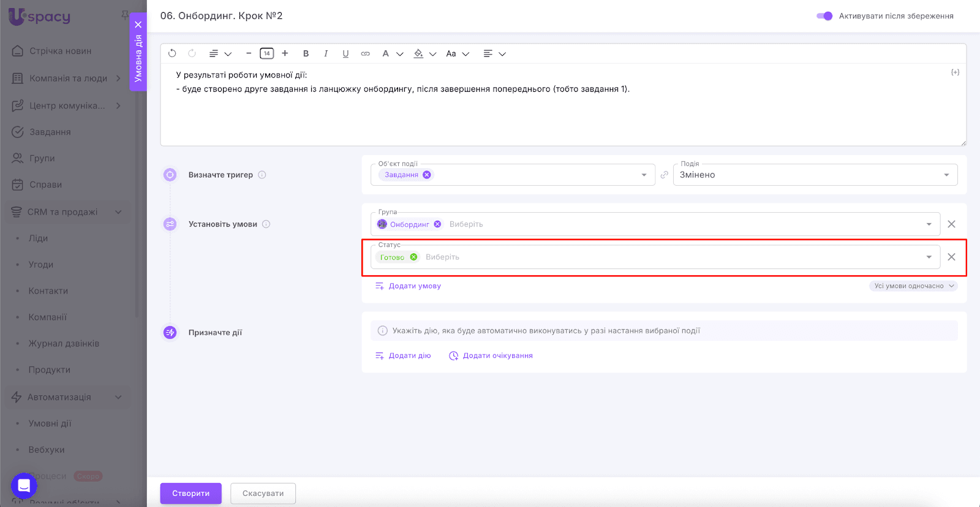Insert a hyperlink via link icon
This screenshot has height=507, width=980.
pos(365,53)
